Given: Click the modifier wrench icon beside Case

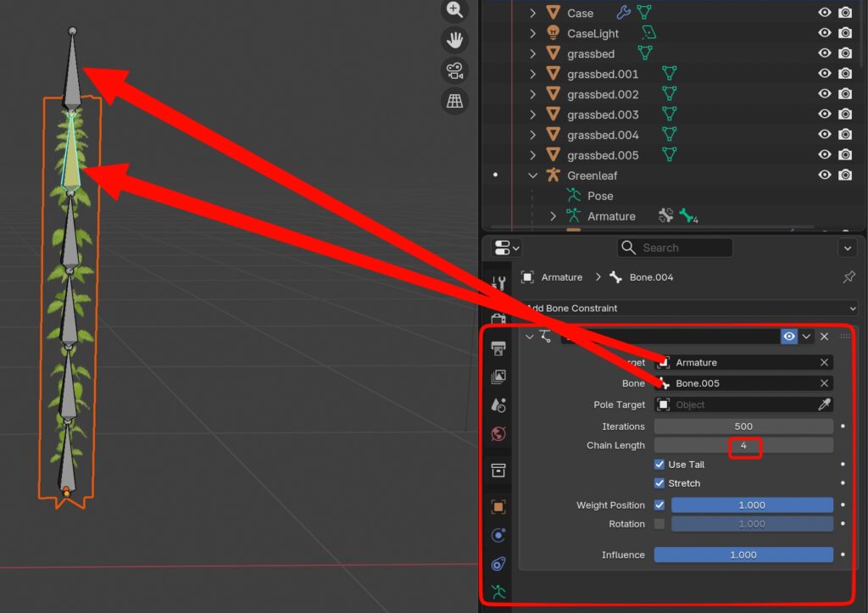Looking at the screenshot, I should point(623,13).
